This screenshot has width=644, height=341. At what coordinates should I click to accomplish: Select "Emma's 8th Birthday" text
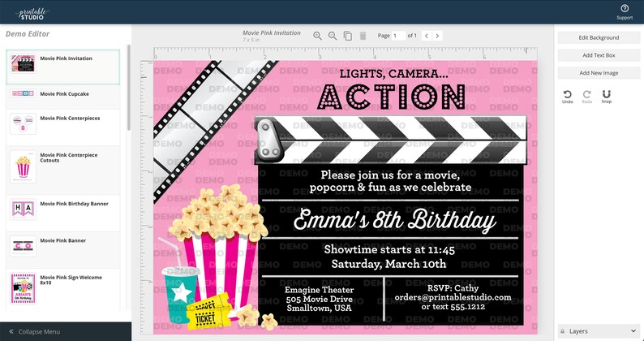[395, 220]
